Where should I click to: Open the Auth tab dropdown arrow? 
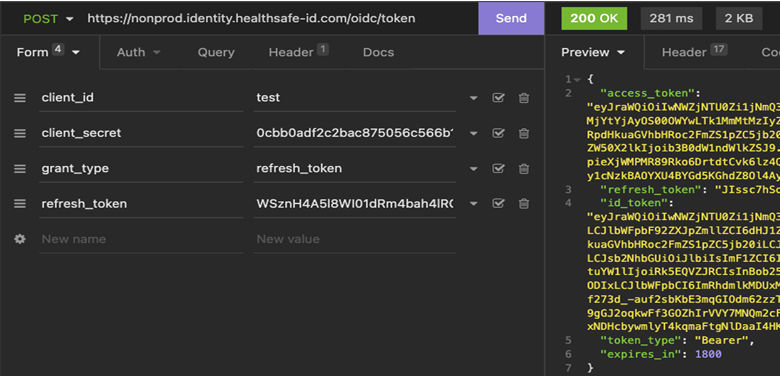[x=157, y=52]
